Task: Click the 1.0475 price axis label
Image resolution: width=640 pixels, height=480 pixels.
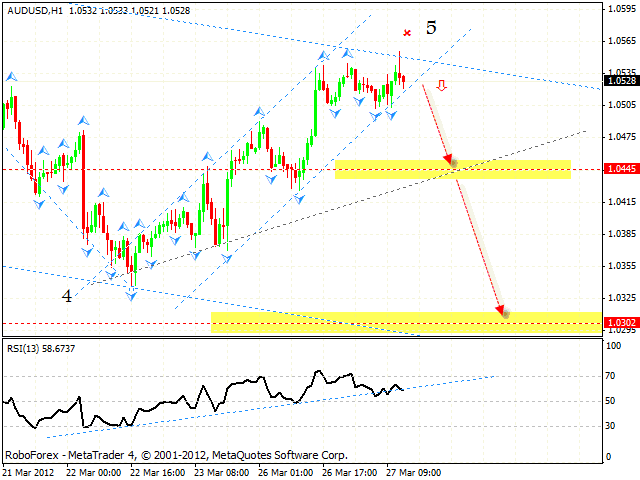Action: coord(622,137)
